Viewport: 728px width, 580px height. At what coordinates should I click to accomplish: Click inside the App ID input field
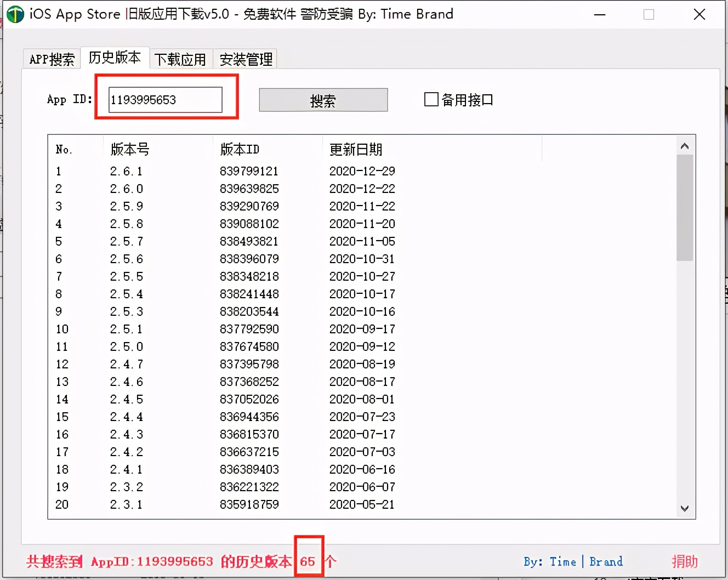[x=164, y=99]
